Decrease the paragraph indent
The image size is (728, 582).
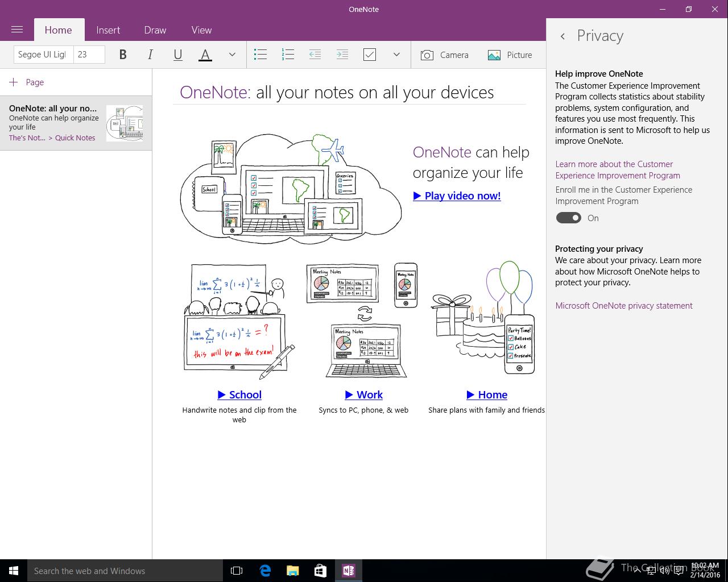coord(315,55)
